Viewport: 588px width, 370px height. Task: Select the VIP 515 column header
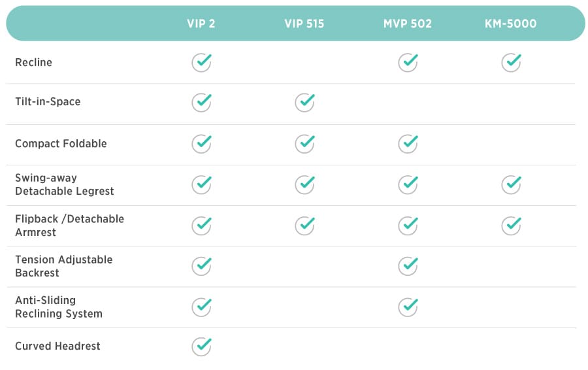point(304,24)
